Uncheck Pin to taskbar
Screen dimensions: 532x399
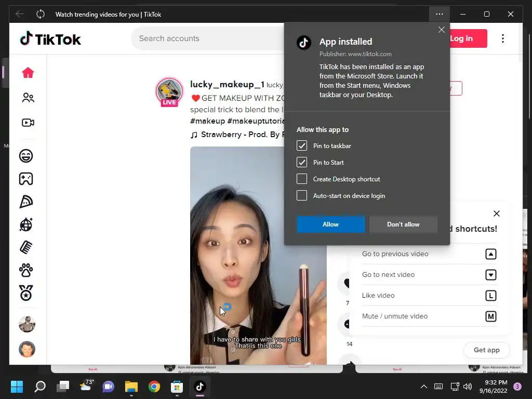coord(302,145)
